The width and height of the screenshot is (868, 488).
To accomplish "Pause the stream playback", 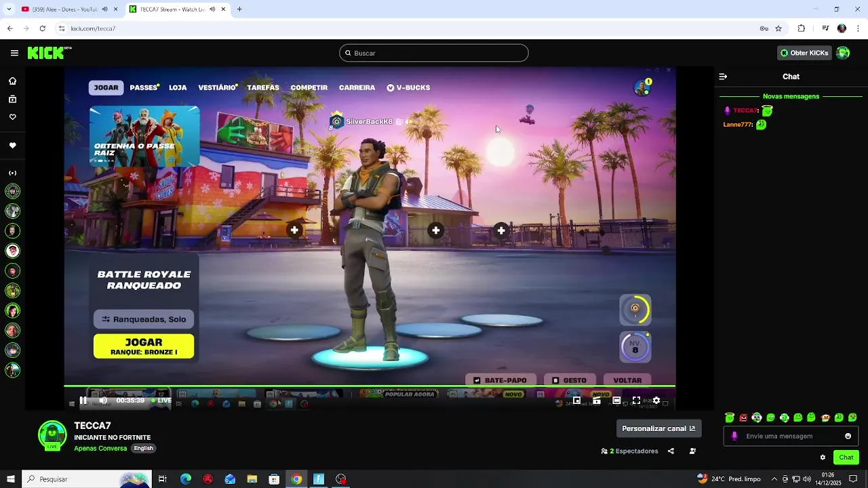I will 83,401.
